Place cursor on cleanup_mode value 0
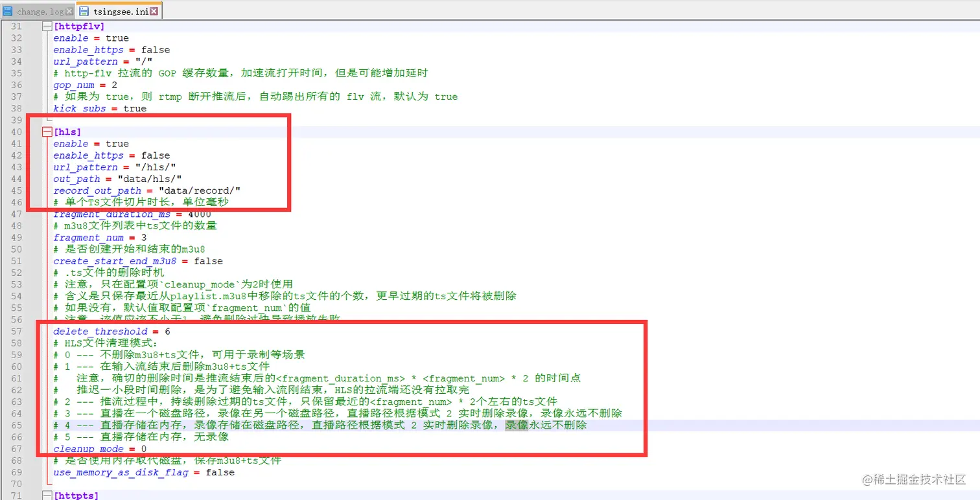The image size is (980, 500). click(x=144, y=449)
